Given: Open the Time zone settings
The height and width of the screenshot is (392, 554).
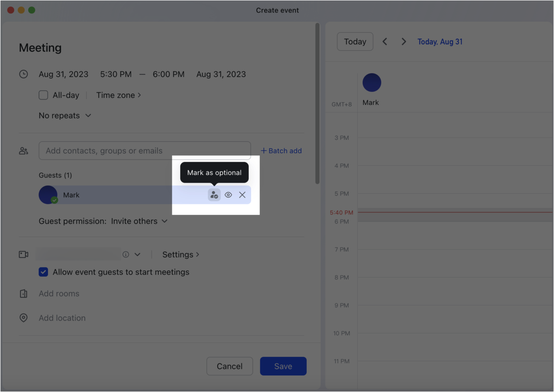Looking at the screenshot, I should 118,95.
